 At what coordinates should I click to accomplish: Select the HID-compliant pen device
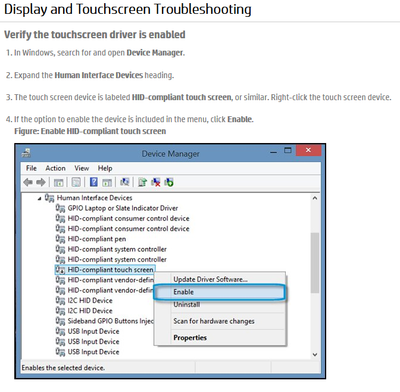click(x=97, y=239)
